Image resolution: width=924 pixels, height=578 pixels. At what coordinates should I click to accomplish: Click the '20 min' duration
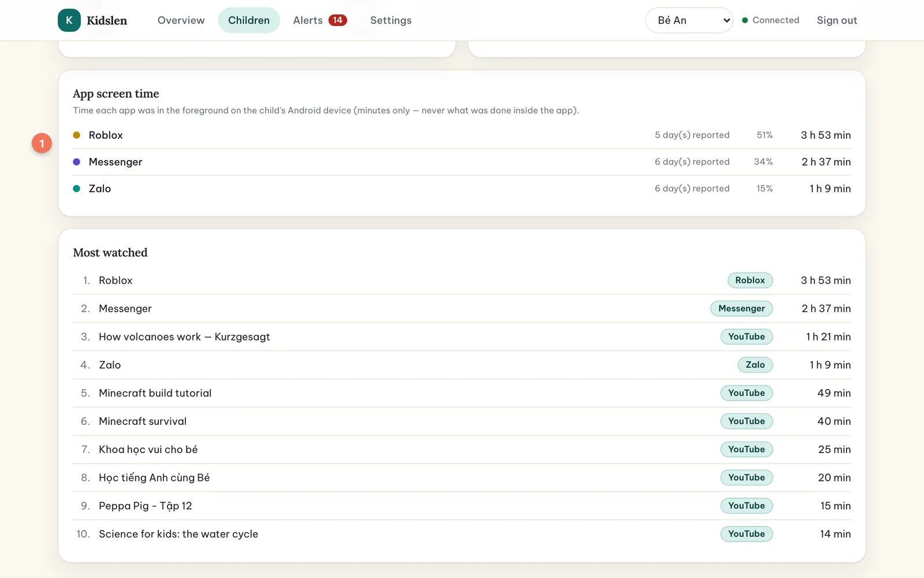[x=834, y=477]
